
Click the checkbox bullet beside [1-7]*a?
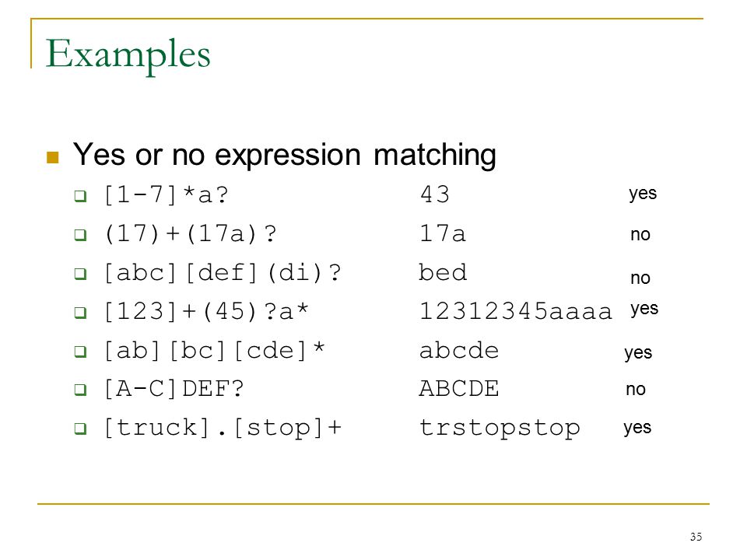tap(80, 196)
